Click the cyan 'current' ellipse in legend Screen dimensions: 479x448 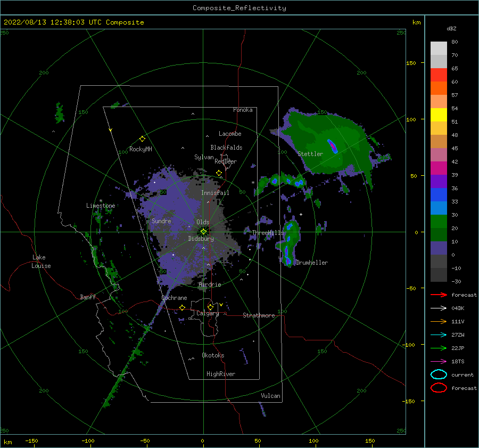439,374
